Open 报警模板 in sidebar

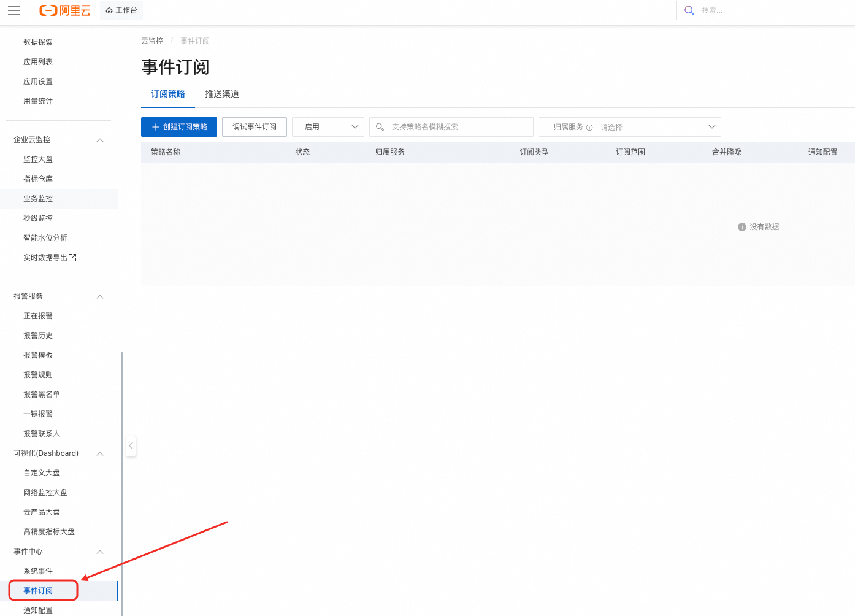(x=38, y=355)
